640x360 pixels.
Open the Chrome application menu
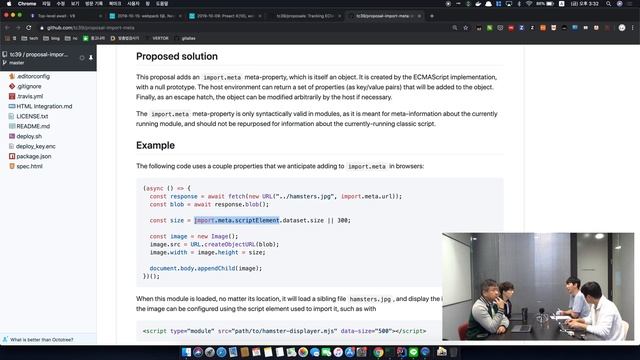tap(27, 4)
